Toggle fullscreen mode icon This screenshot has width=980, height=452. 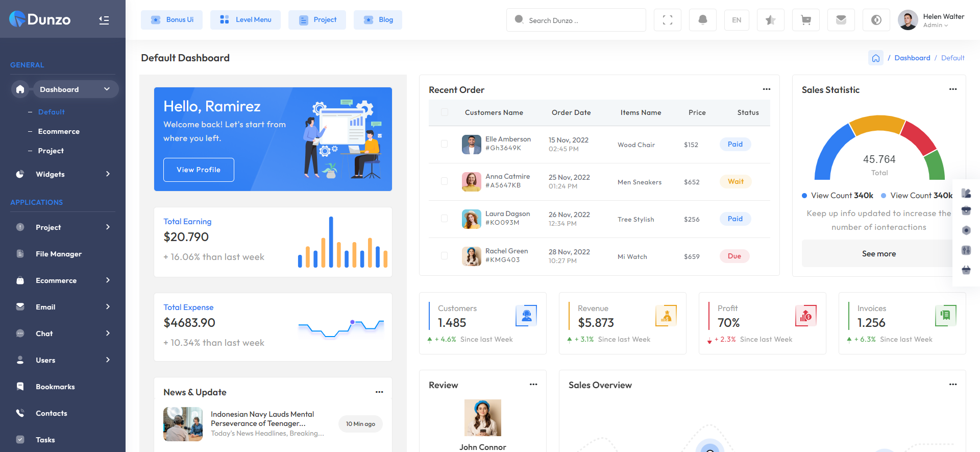[667, 20]
